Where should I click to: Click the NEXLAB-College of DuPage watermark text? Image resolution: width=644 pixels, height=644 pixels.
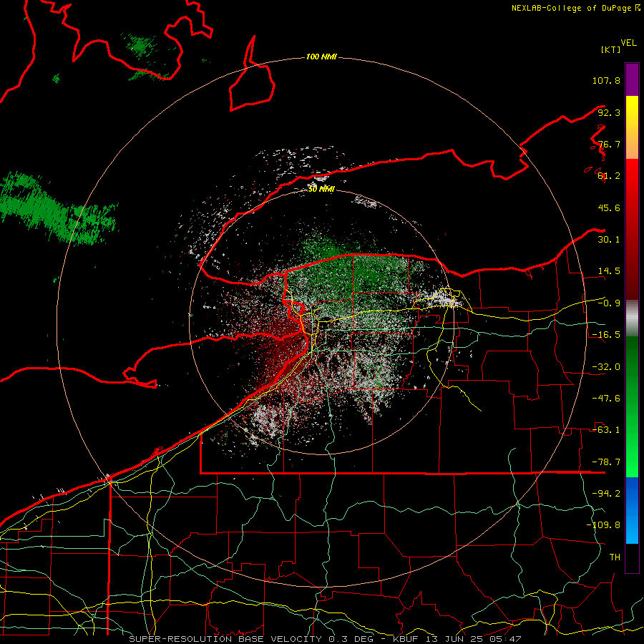pyautogui.click(x=575, y=8)
